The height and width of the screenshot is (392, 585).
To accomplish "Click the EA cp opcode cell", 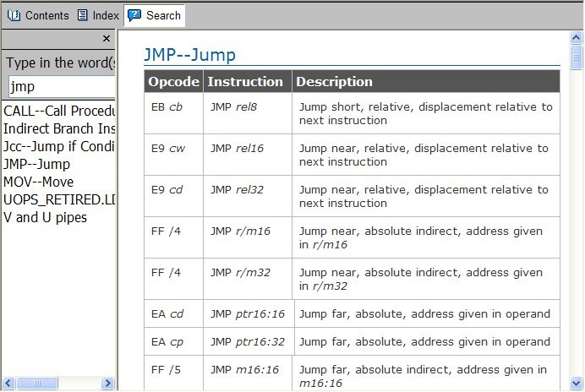I will pos(173,341).
